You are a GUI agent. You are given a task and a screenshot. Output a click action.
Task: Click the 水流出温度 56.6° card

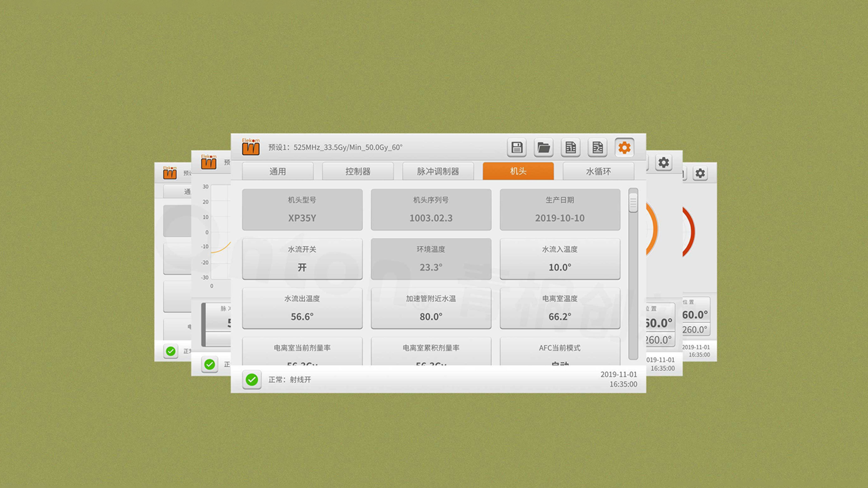(x=302, y=308)
